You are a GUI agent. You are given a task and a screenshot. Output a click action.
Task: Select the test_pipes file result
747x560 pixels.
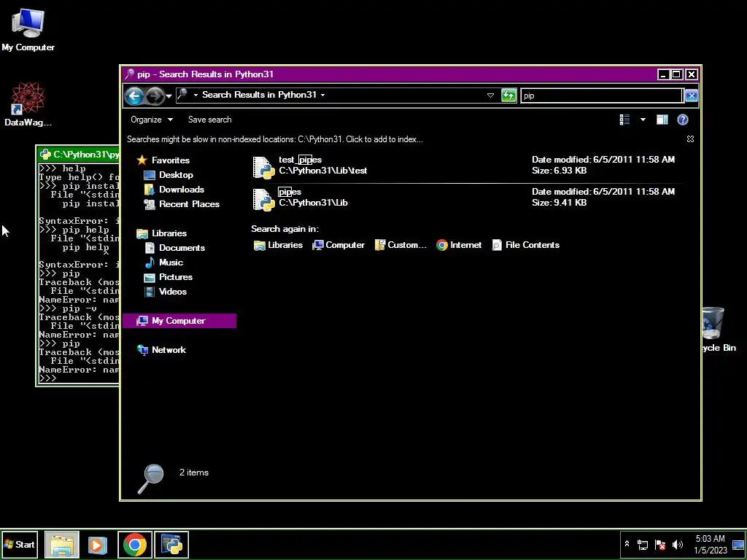coord(467,166)
